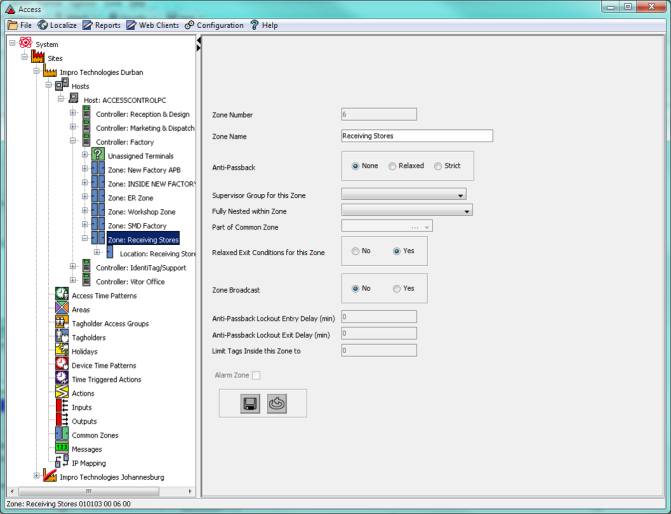Open the Localize menu
Image resolution: width=671 pixels, height=514 pixels.
tap(57, 25)
